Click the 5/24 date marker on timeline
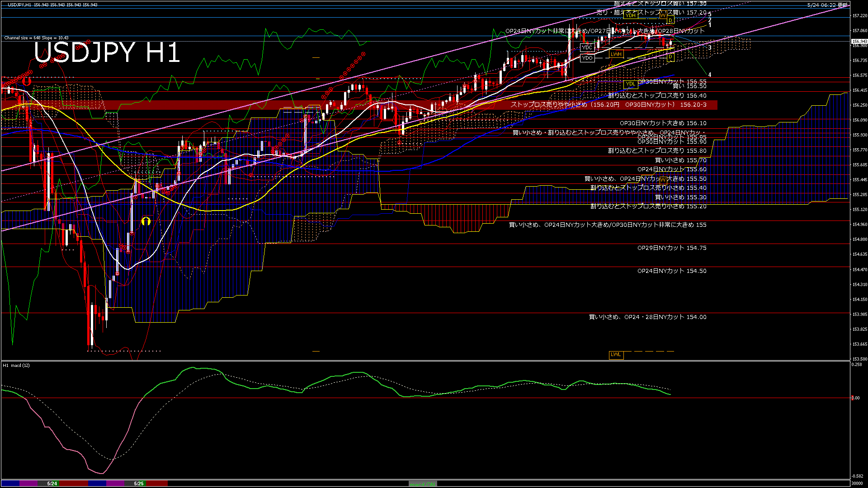 tap(52, 483)
